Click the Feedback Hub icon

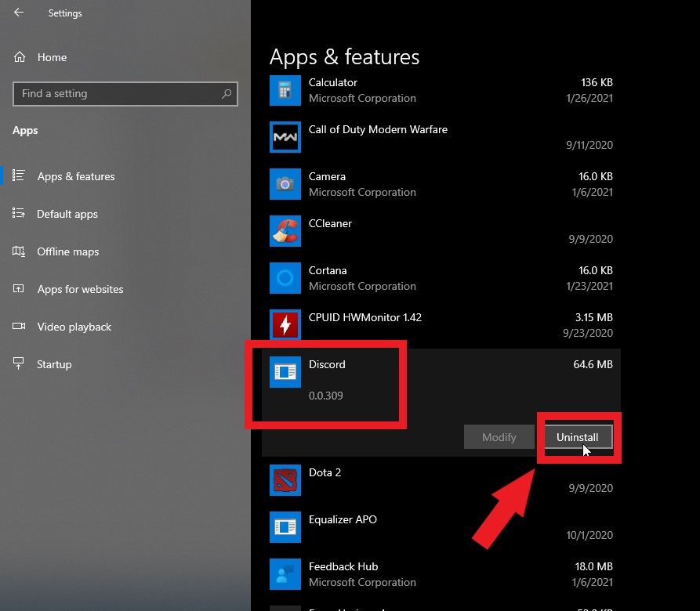coord(285,574)
